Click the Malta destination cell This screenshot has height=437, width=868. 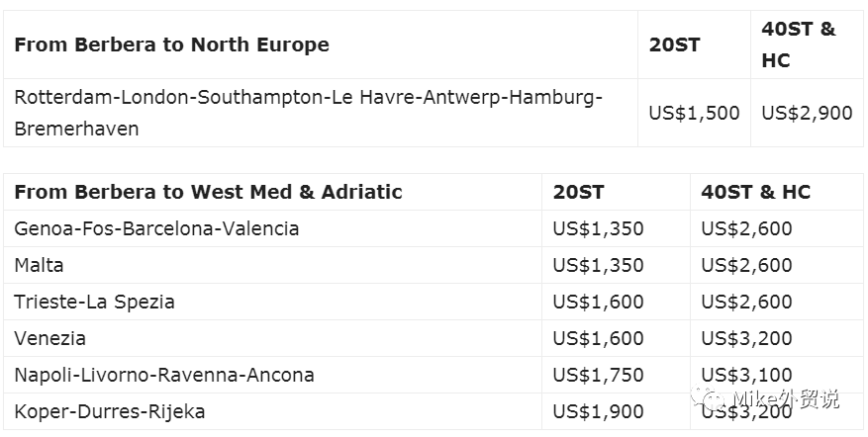pos(40,265)
